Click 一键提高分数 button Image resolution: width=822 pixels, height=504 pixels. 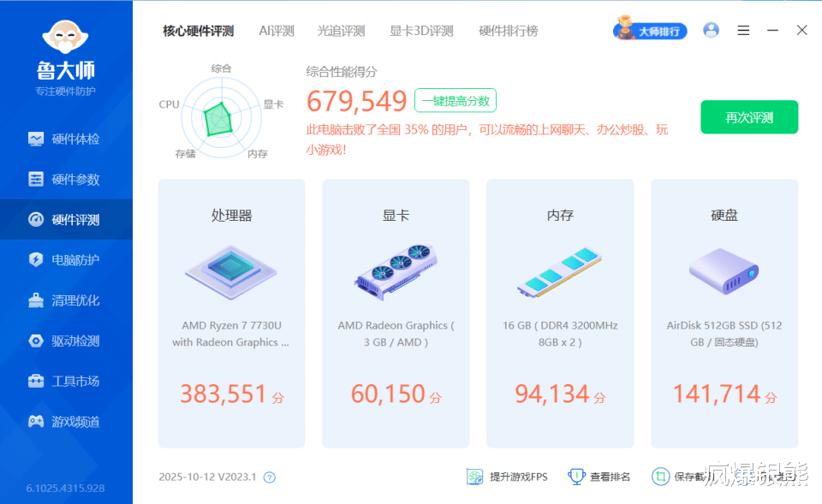[x=456, y=101]
